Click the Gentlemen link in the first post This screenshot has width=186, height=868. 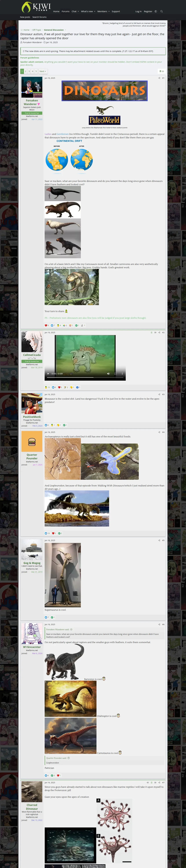[62, 134]
